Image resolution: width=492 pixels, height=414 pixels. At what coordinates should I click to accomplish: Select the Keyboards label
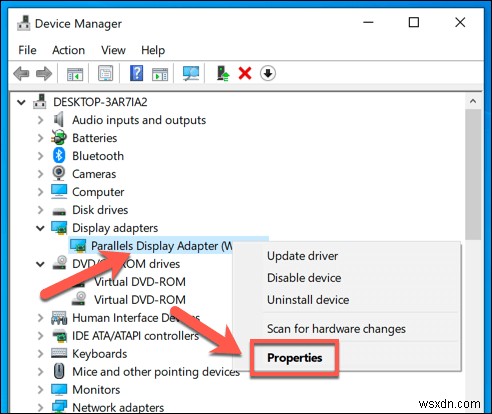(100, 354)
